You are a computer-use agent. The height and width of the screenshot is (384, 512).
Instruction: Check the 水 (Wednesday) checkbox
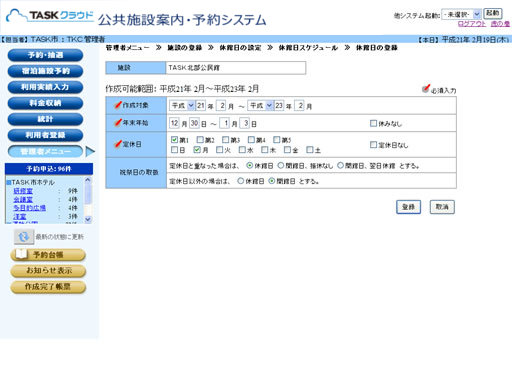(x=242, y=150)
